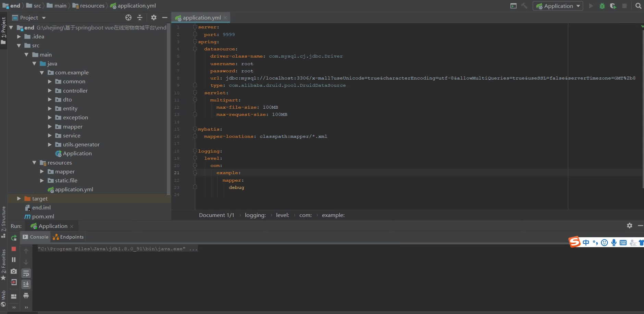The width and height of the screenshot is (644, 314).
Task: Click locate file crosshair in Project panel
Action: (128, 17)
